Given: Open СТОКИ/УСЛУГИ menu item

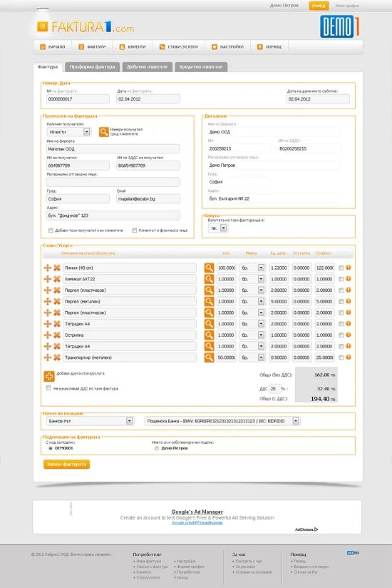Looking at the screenshot, I should [179, 47].
